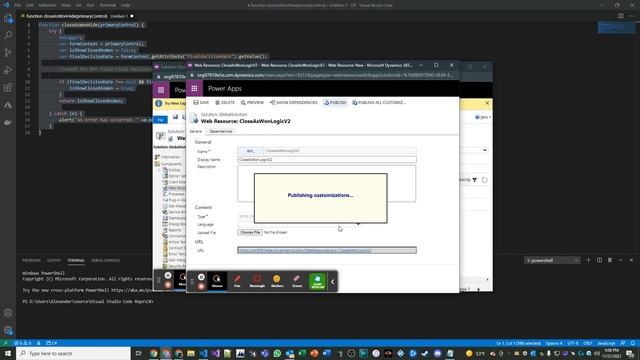Open the powershell terminal selector dropdown
This screenshot has height=360, width=640.
552,260
